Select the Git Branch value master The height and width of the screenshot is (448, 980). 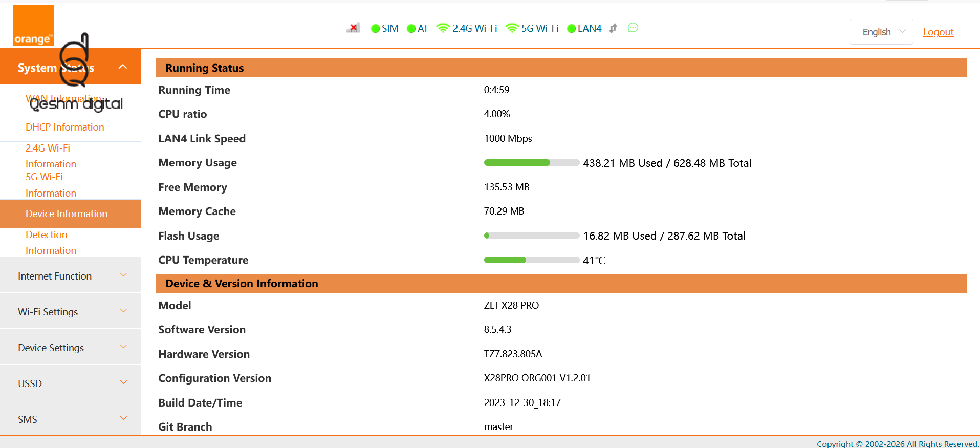[x=498, y=426]
